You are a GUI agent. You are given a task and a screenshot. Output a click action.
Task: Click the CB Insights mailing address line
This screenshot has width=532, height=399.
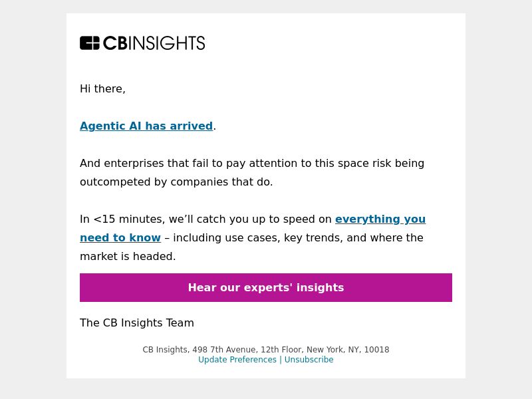tap(266, 350)
